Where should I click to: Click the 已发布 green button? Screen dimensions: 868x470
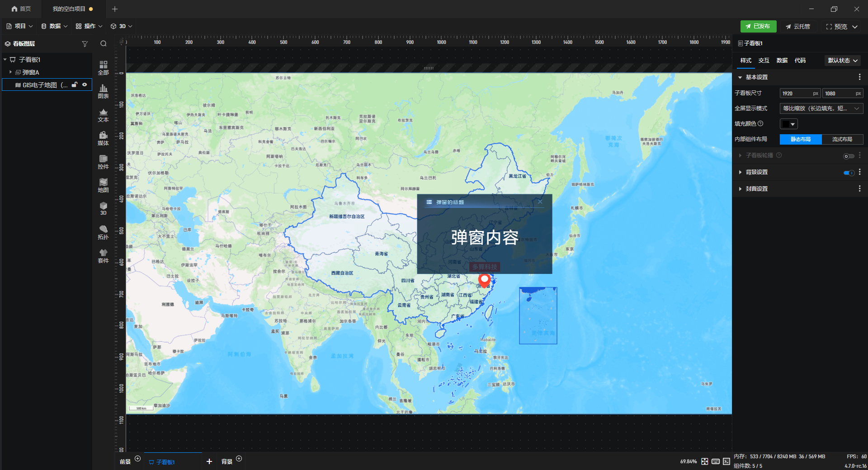pos(758,26)
